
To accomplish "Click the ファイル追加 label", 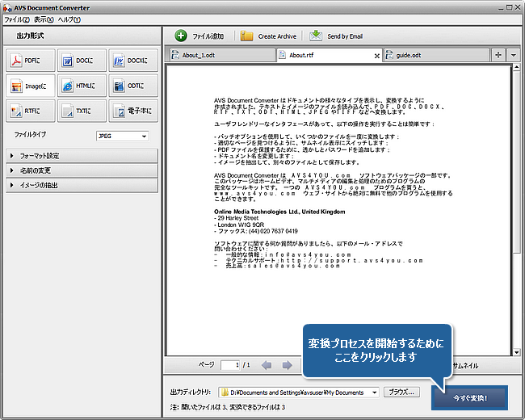I will pyautogui.click(x=208, y=36).
